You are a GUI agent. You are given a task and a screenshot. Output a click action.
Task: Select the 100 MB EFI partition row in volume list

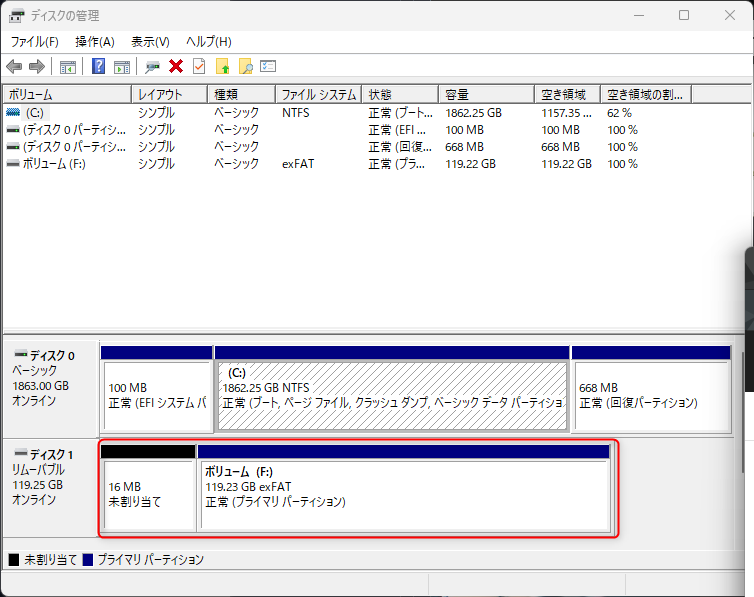click(x=346, y=130)
